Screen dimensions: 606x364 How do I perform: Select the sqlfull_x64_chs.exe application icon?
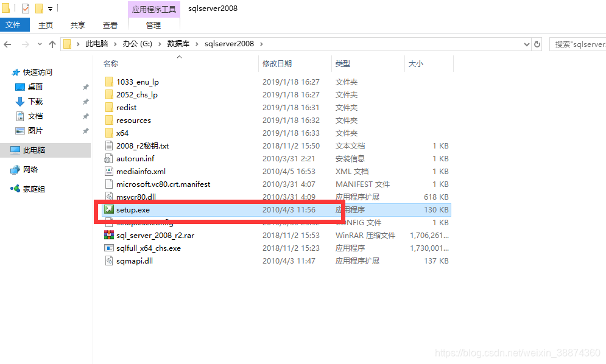109,248
